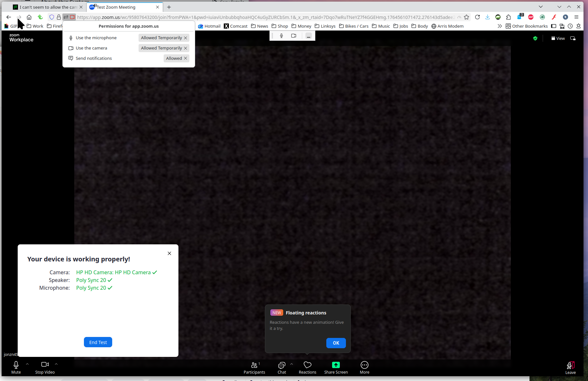The height and width of the screenshot is (381, 588).
Task: Click the list all tabs dropdown arrow
Action: tap(541, 7)
